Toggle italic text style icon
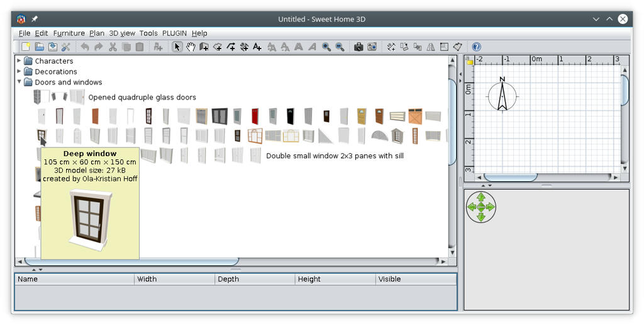Screen dimensions: 644x325 312,47
